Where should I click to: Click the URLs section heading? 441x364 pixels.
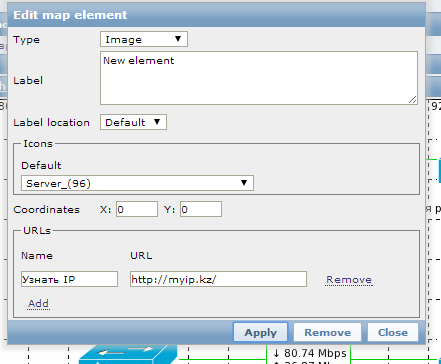tap(37, 231)
